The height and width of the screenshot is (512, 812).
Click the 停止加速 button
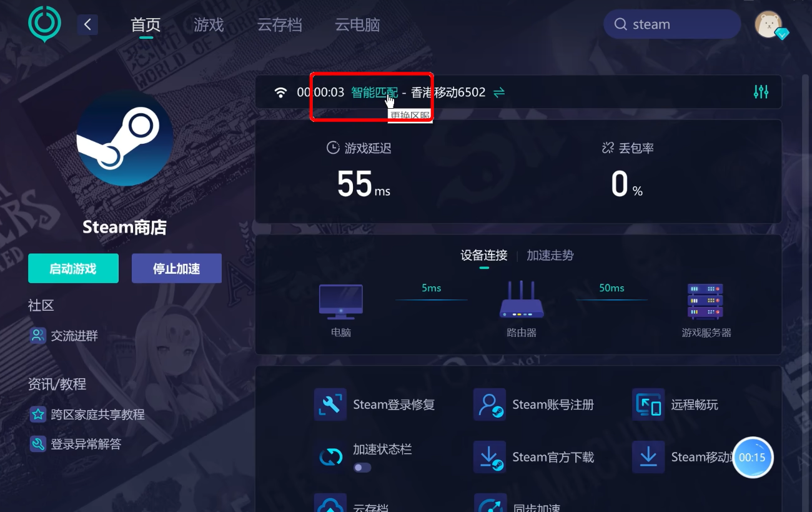pos(177,268)
